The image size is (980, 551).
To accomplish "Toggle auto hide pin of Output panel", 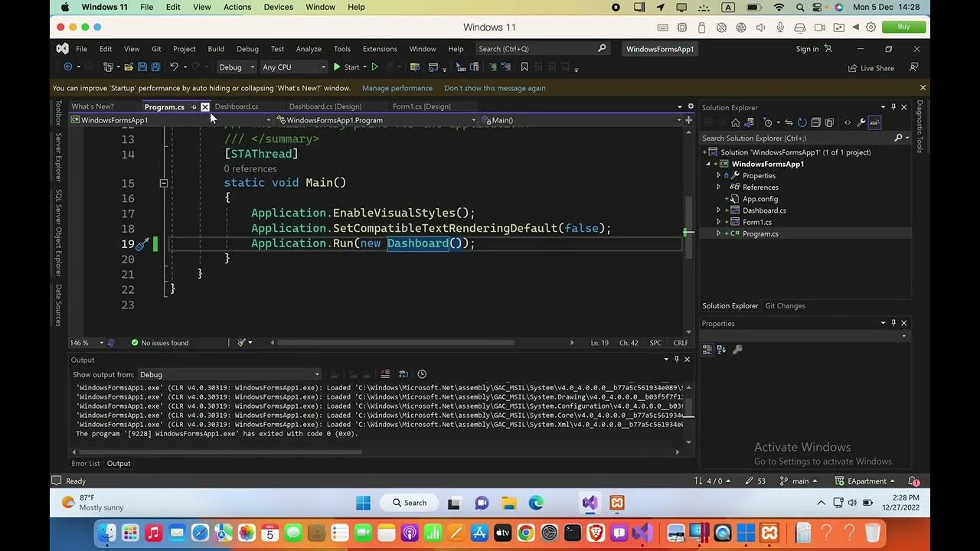I will 677,360.
